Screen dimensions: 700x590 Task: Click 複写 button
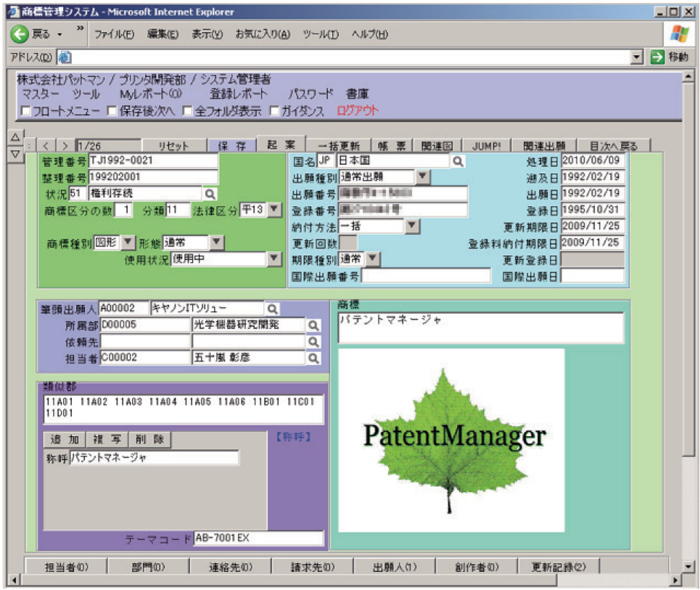point(107,440)
